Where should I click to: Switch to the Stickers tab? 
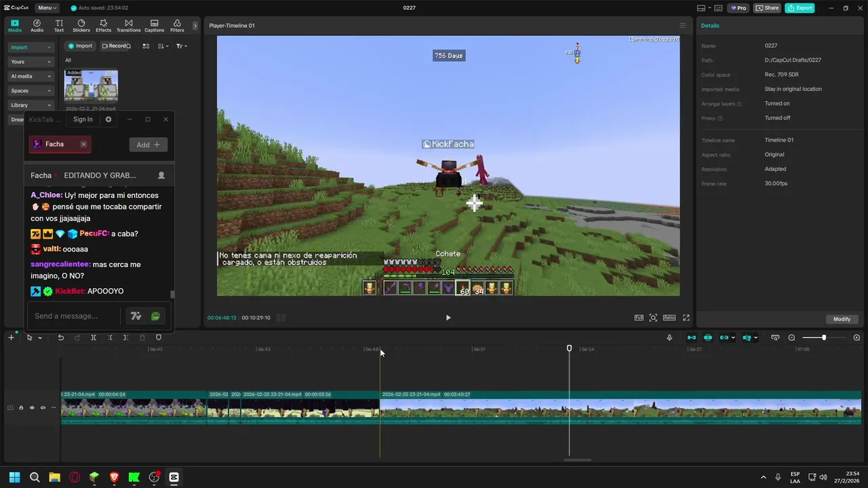pyautogui.click(x=81, y=26)
